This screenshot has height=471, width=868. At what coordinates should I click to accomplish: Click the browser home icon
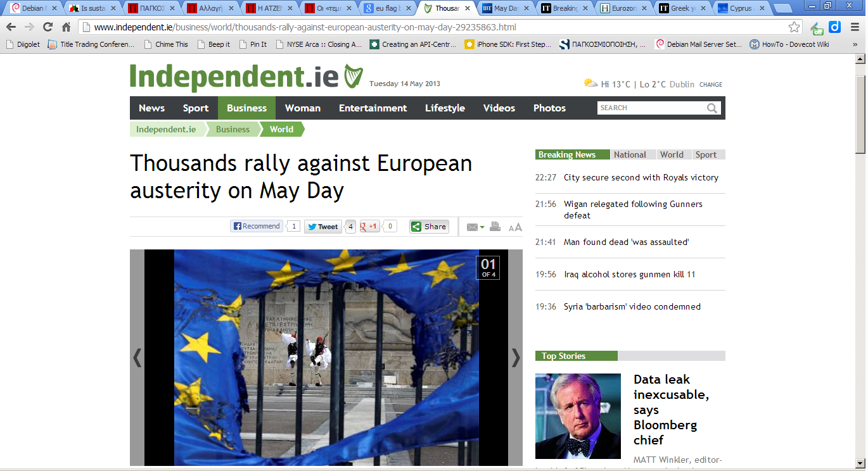66,27
